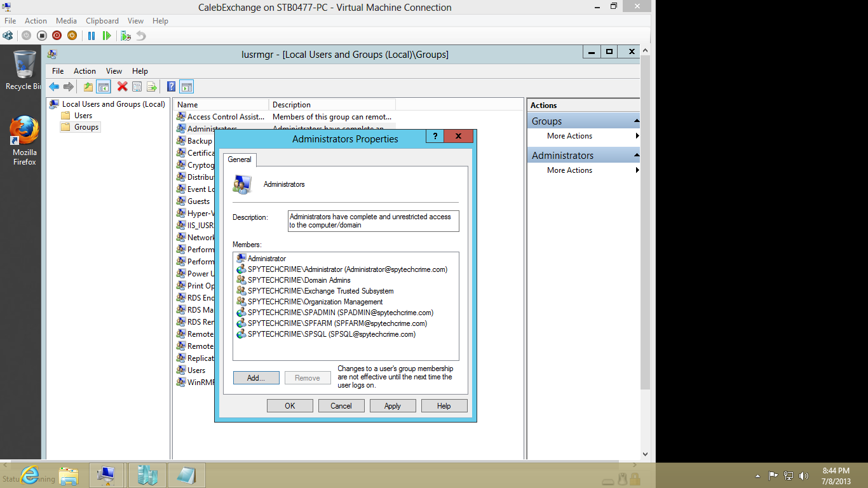Open the File menu of Virtual Machine Connection

coord(10,21)
